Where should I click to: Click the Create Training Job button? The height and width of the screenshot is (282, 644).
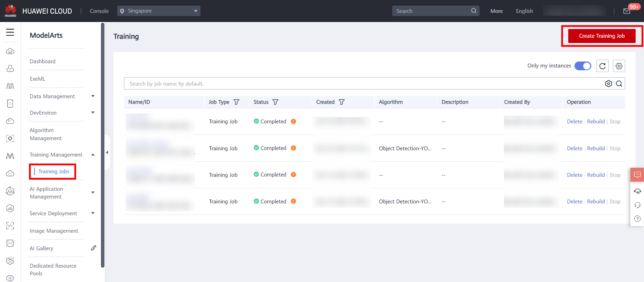click(x=601, y=36)
